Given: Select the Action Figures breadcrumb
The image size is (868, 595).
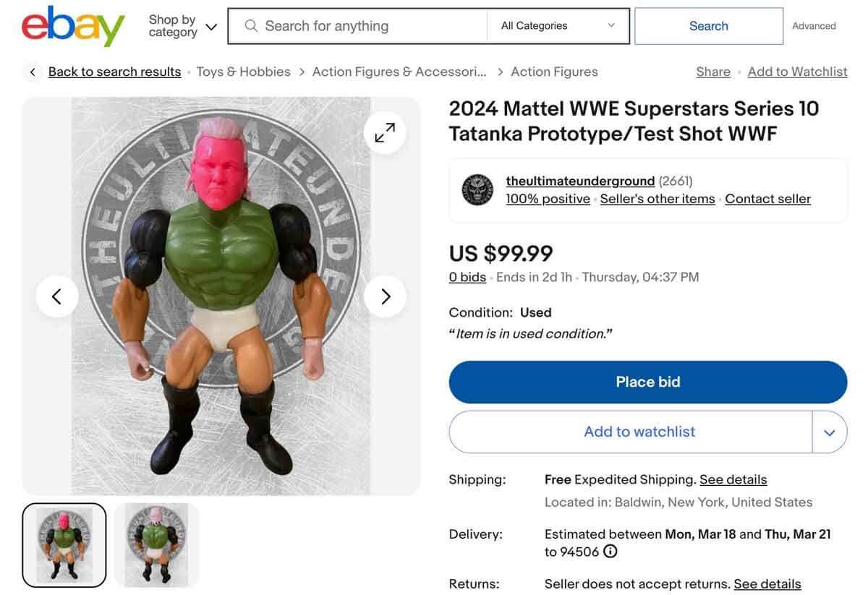Looking at the screenshot, I should (554, 71).
